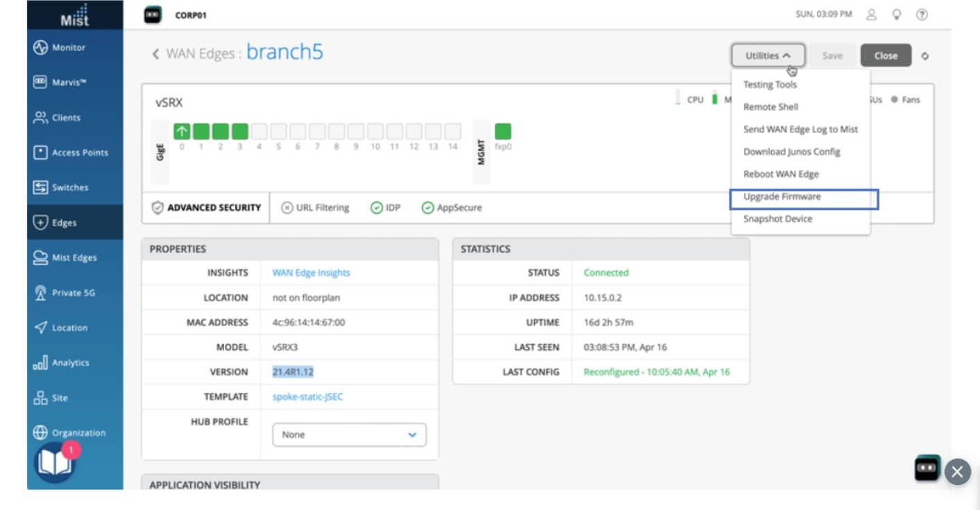Choose Testing Tools from Utilities menu
980x510 pixels.
click(x=770, y=85)
